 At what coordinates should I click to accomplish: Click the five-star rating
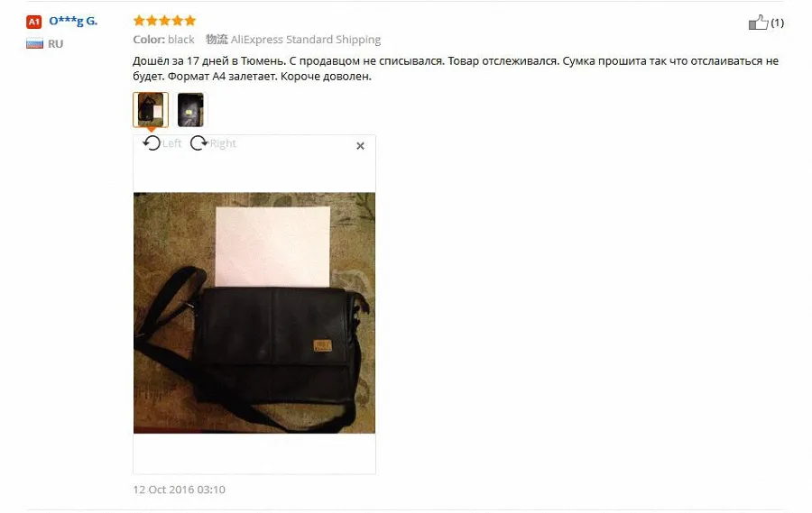(x=165, y=21)
